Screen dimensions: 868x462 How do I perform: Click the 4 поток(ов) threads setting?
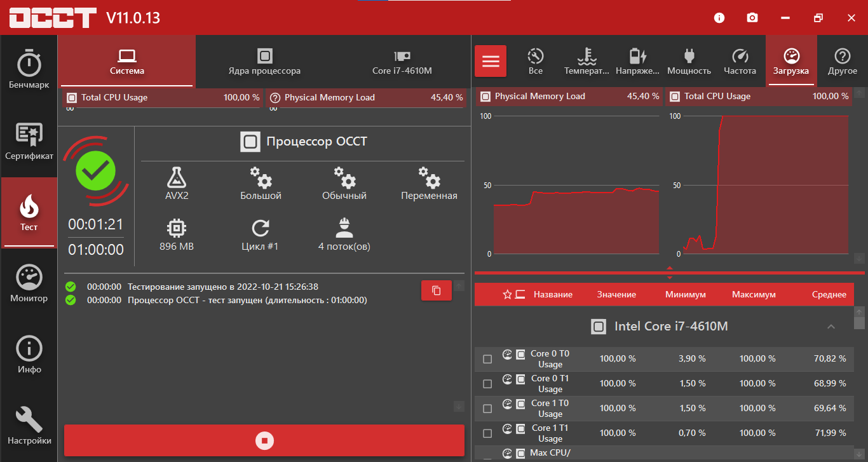(x=344, y=234)
